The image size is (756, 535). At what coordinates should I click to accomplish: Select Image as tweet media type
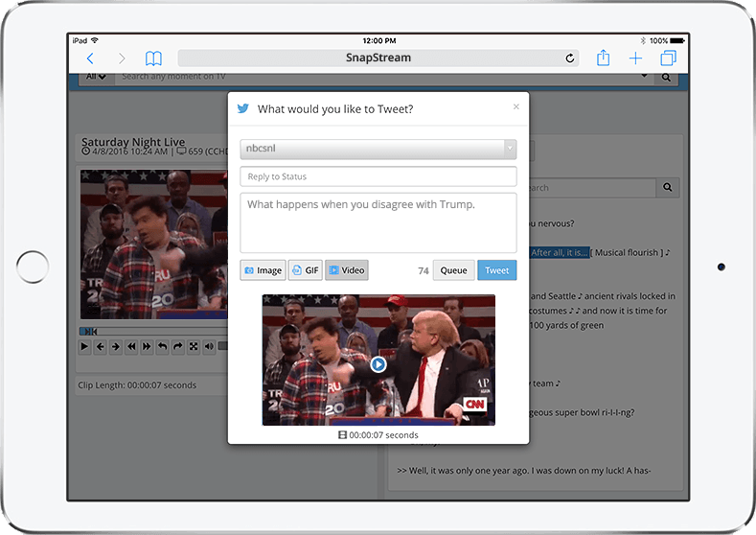(263, 270)
